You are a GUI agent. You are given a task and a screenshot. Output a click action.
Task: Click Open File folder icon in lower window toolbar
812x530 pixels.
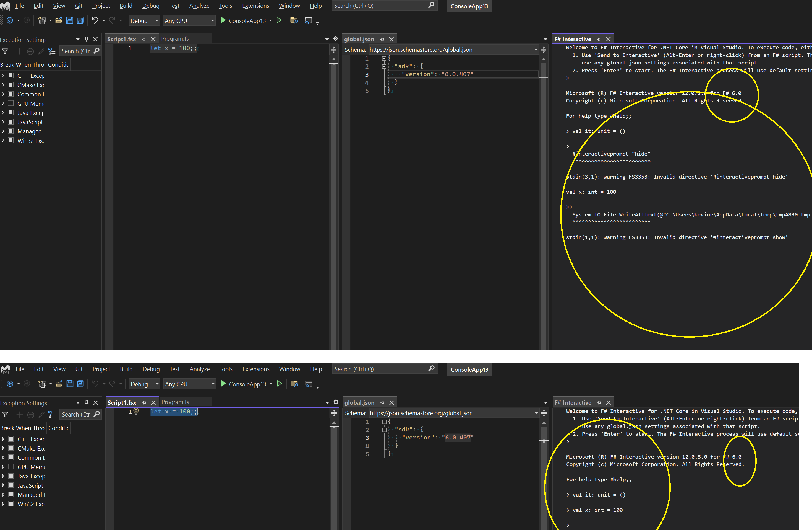59,384
